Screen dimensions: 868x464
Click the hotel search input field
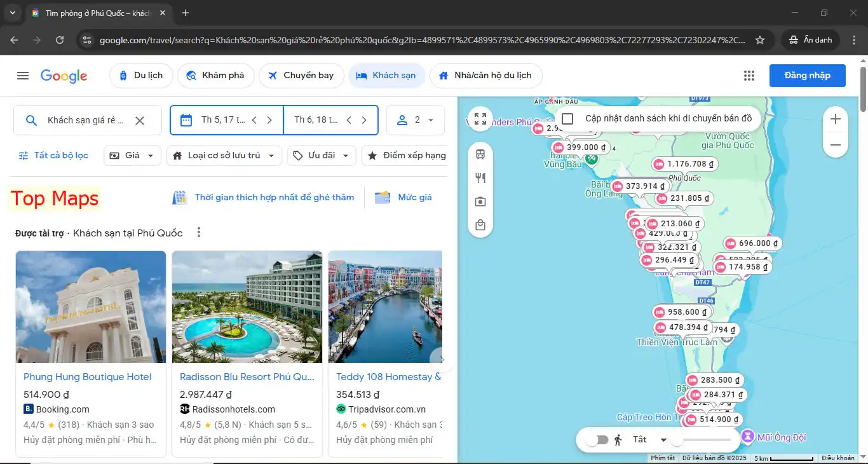[x=87, y=120]
